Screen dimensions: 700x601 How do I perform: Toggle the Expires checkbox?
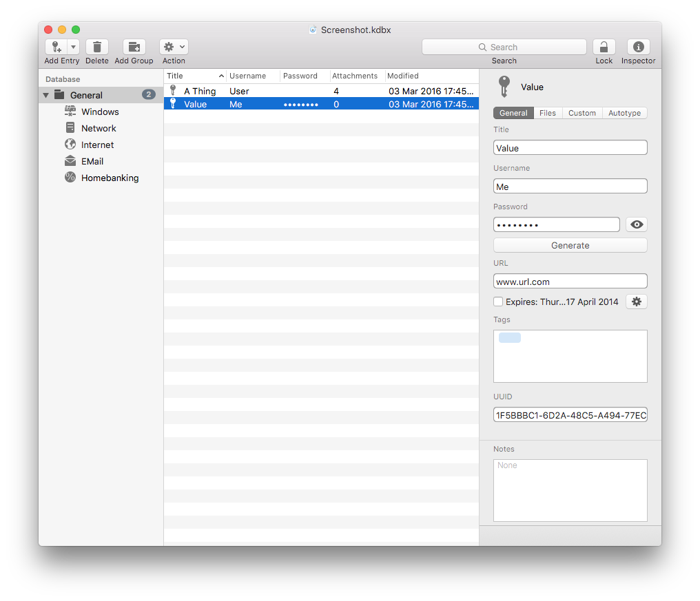498,302
